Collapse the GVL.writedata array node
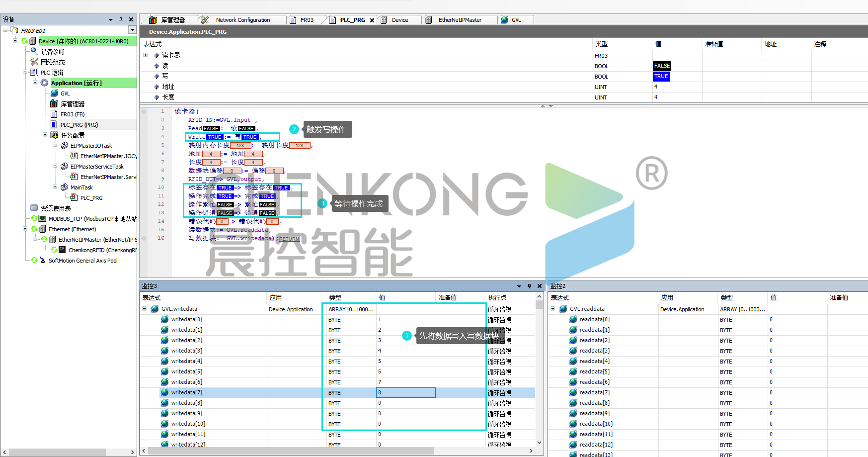 point(145,309)
